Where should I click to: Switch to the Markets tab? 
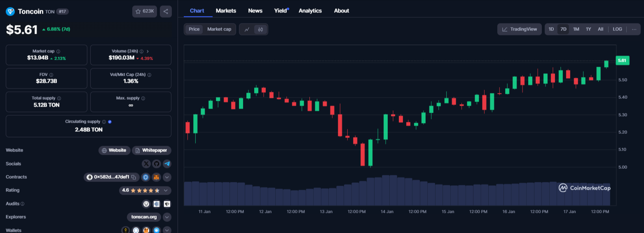click(x=226, y=11)
